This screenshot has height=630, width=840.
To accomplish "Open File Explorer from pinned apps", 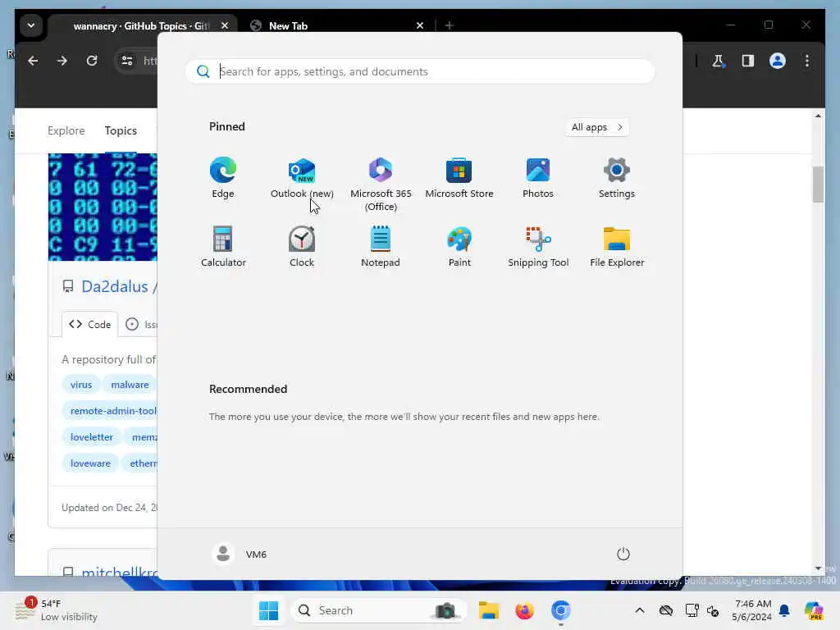I will click(617, 247).
